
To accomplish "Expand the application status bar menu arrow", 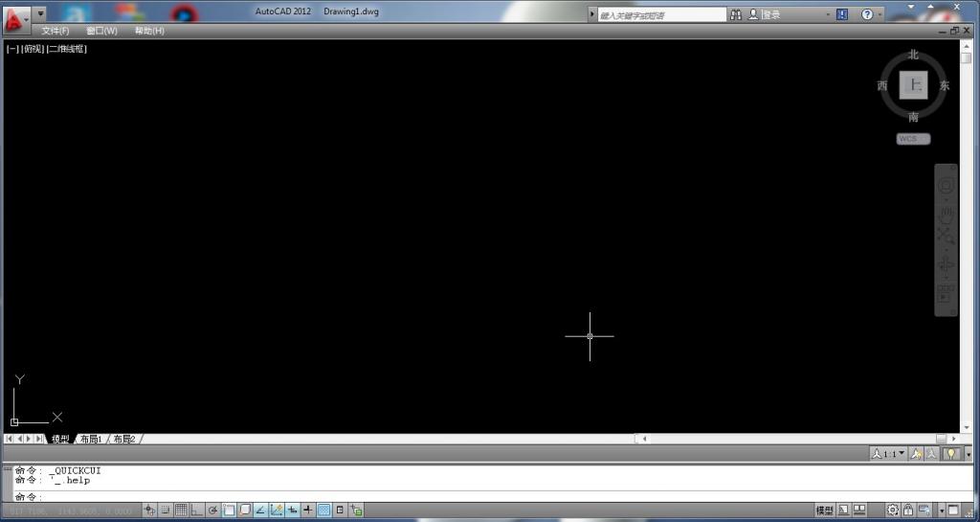I will pyautogui.click(x=942, y=511).
